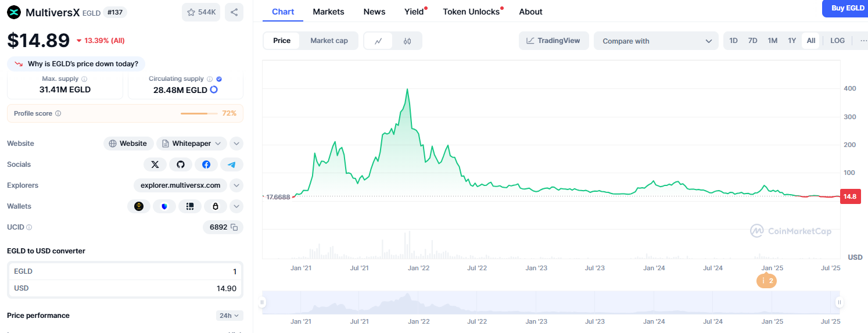This screenshot has height=333, width=868.
Task: Select the 1D time range
Action: click(733, 41)
